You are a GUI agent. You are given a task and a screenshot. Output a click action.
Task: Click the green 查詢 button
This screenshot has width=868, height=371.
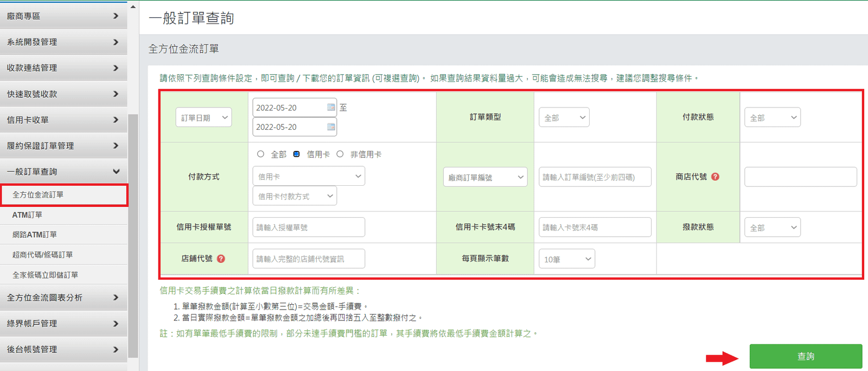pos(806,356)
